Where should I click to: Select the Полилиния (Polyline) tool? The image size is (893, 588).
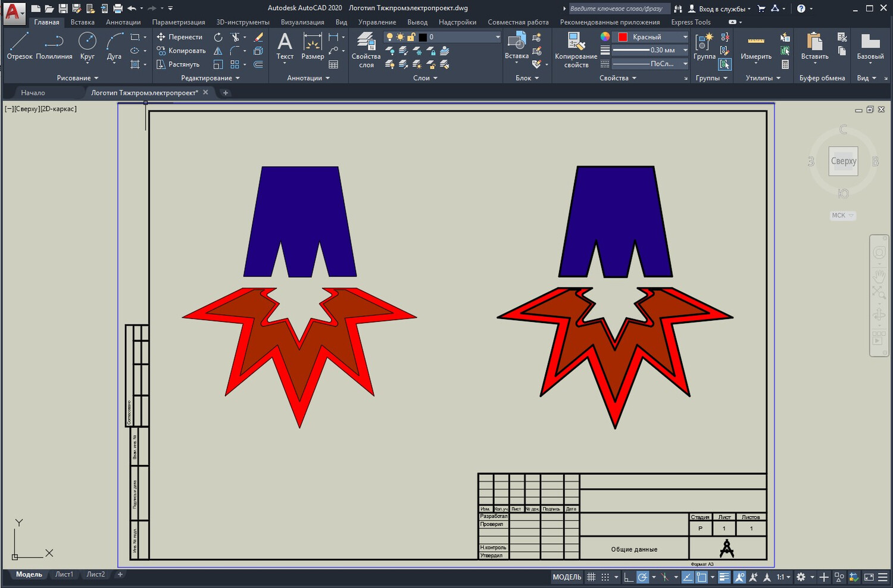pos(54,46)
